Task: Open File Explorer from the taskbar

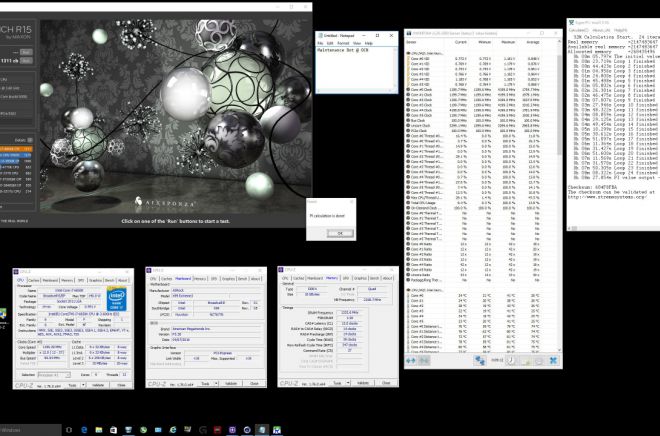Action: [101, 429]
